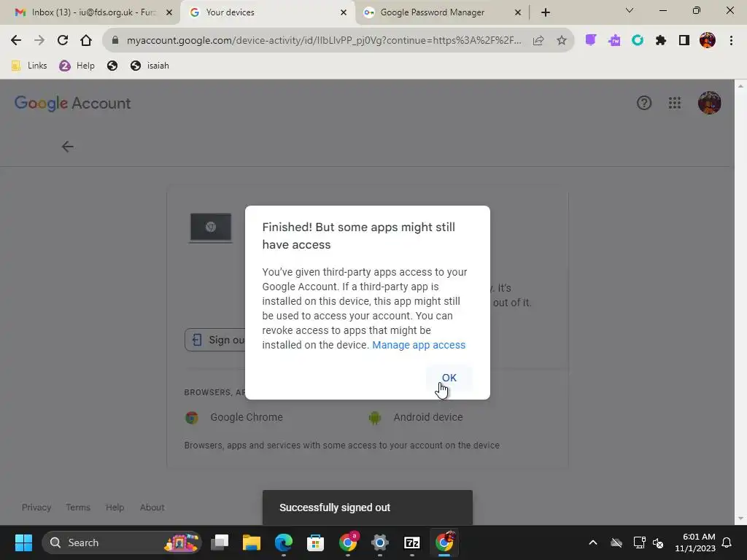
Task: Go back with the browser back arrow
Action: [16, 41]
